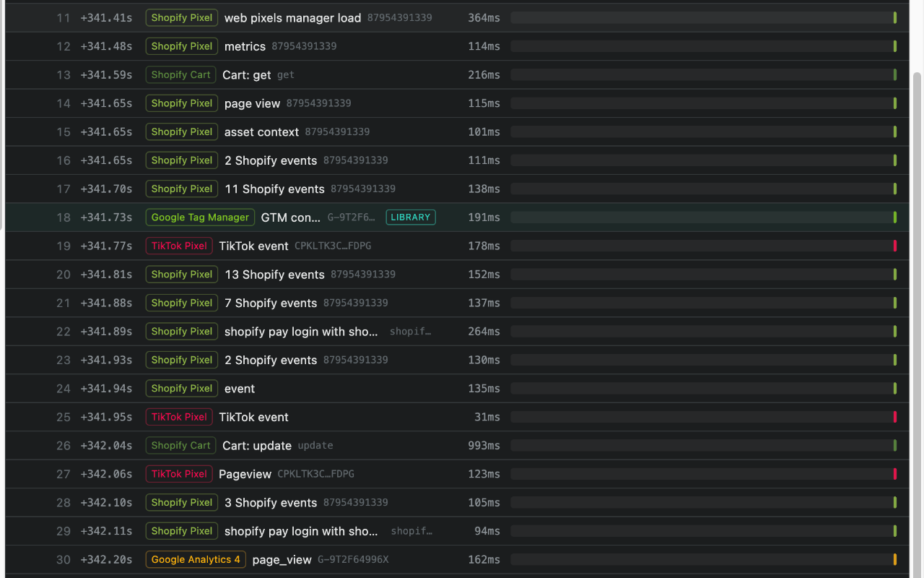Click the 264ms duration value
This screenshot has height=578, width=924.
click(484, 332)
